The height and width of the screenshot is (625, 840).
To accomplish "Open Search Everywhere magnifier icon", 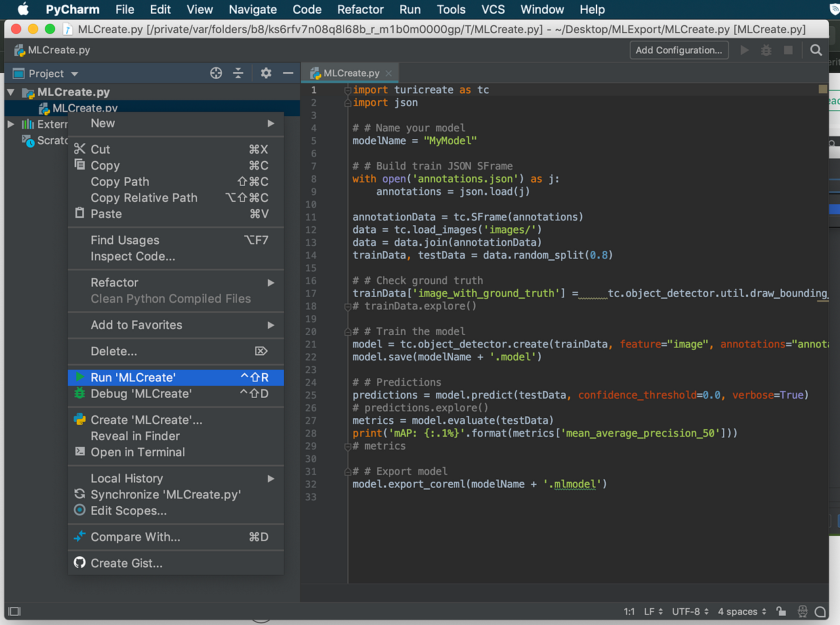I will click(x=816, y=50).
